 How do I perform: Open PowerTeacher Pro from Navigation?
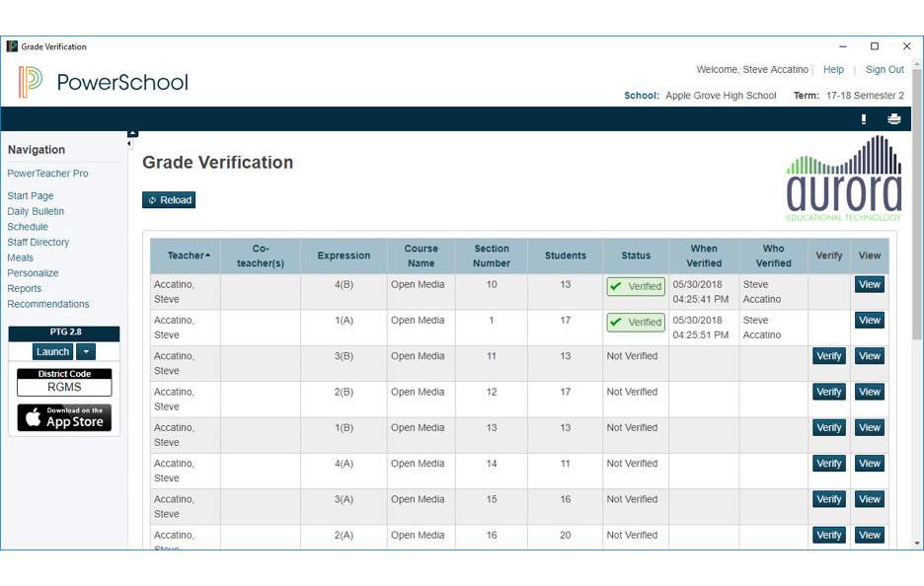click(47, 174)
